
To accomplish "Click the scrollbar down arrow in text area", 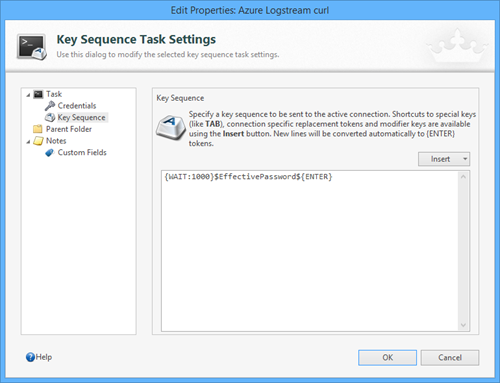I will [x=463, y=325].
